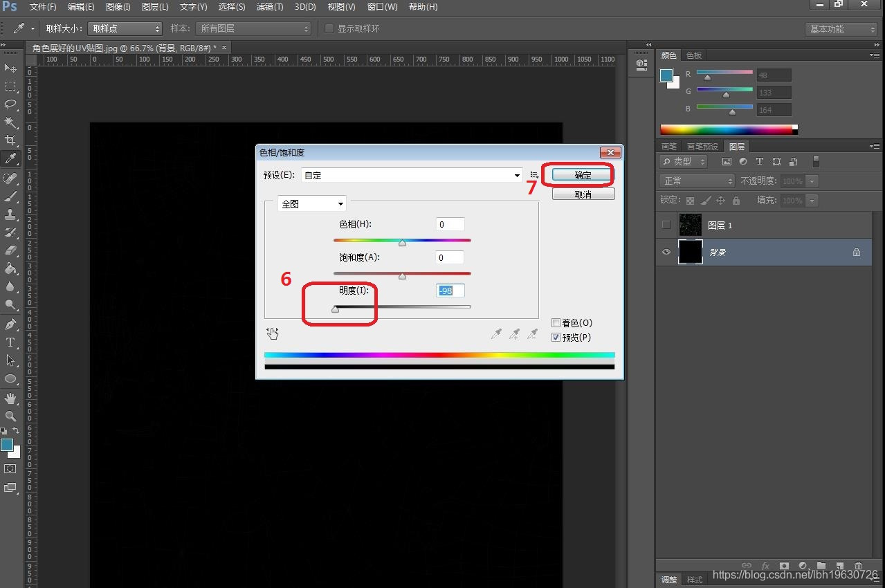Click the 取消 button
Image resolution: width=885 pixels, height=588 pixels.
[x=583, y=195]
